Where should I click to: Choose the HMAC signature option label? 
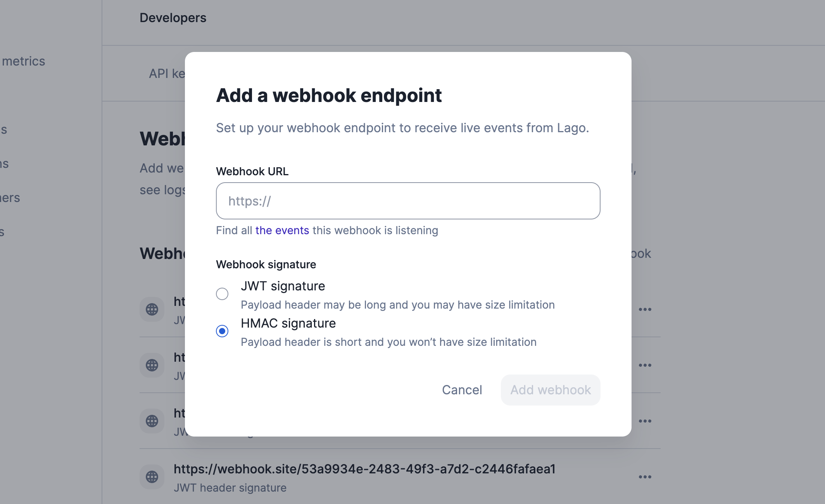288,323
